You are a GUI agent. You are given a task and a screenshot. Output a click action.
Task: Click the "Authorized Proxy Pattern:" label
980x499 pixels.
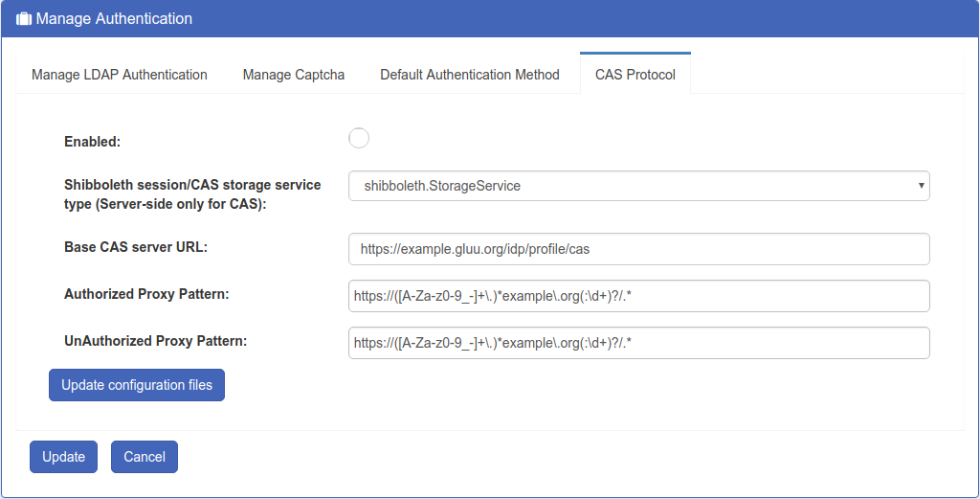[146, 294]
